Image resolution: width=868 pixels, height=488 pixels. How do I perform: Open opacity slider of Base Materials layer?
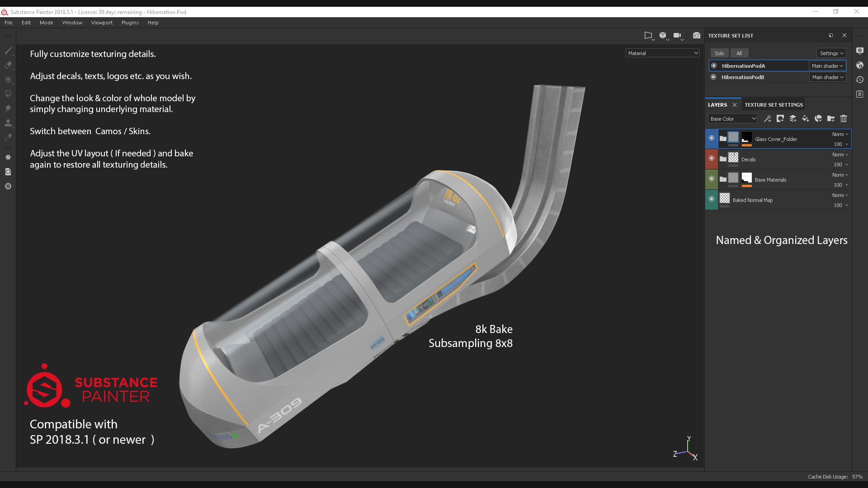tap(841, 185)
